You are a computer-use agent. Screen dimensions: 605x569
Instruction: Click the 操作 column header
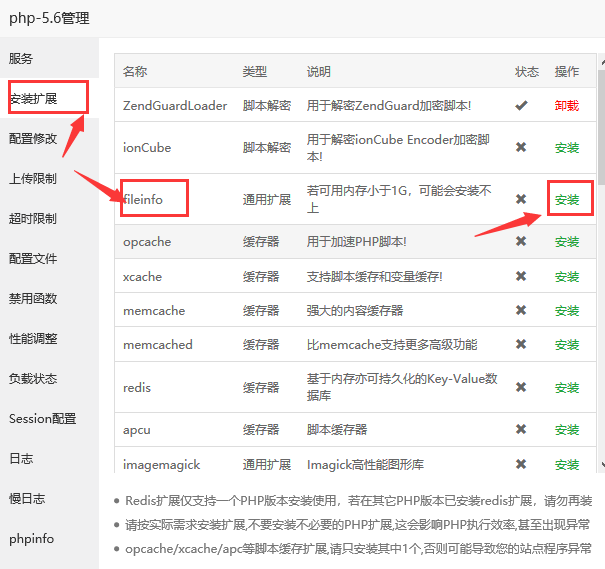[x=567, y=71]
